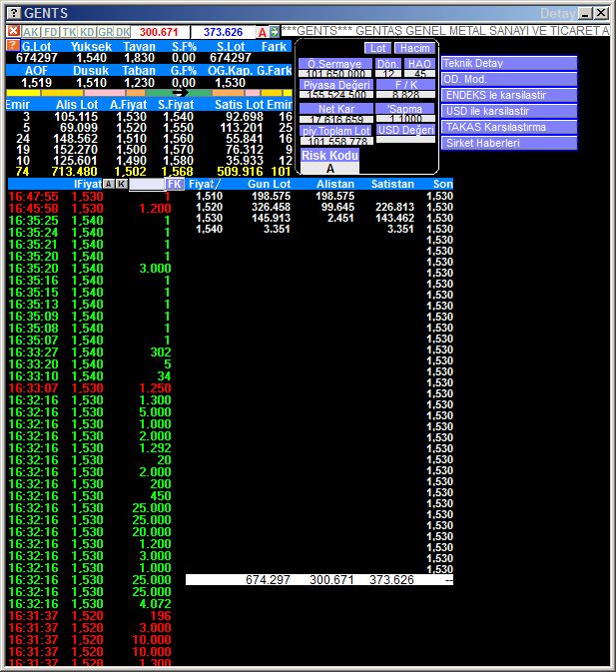
Task: Toggle the small A button beside IFiyat
Action: (109, 184)
